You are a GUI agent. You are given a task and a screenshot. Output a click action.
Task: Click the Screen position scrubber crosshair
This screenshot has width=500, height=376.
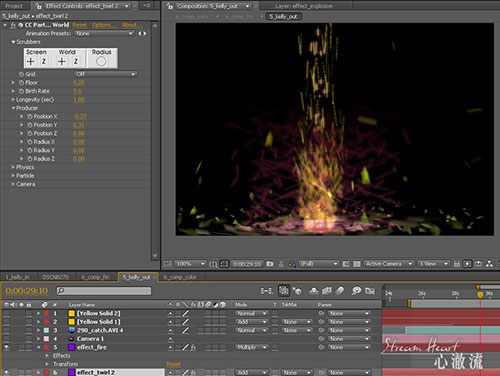tap(31, 61)
